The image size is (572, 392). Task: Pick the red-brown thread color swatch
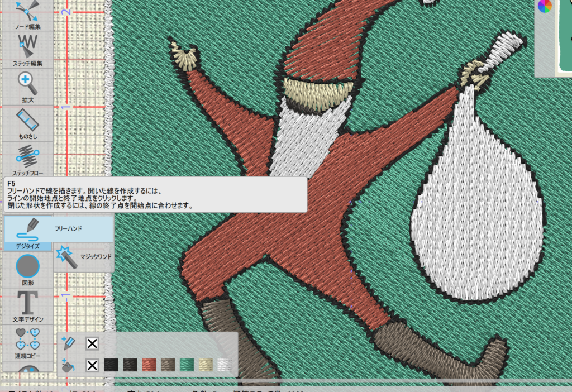point(149,366)
